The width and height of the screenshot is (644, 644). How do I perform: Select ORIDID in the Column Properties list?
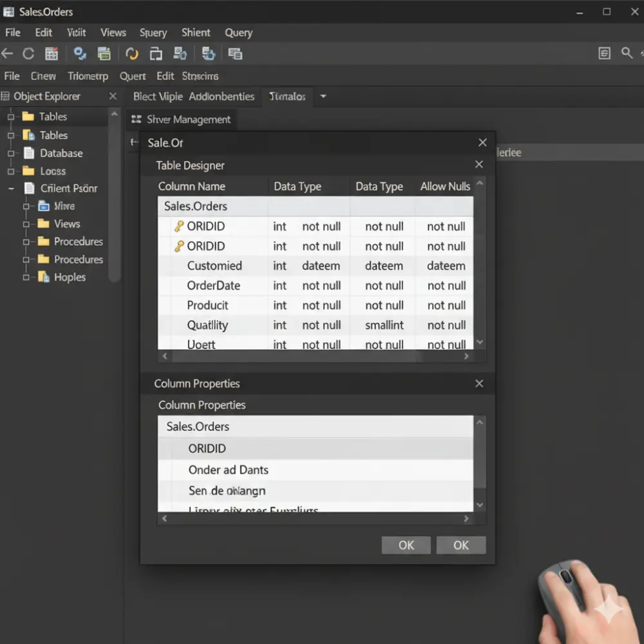tap(207, 448)
